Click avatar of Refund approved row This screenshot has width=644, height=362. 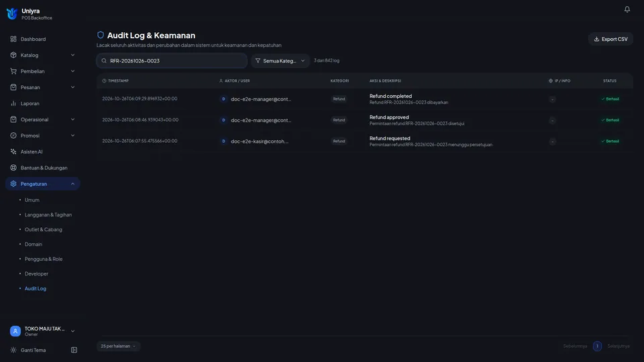click(x=223, y=120)
